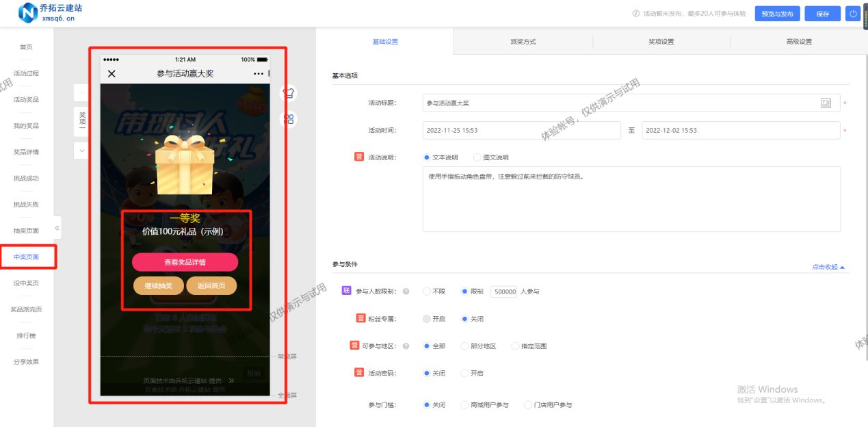Click the QR code icon next to the preview
The height and width of the screenshot is (427, 868).
click(x=288, y=118)
